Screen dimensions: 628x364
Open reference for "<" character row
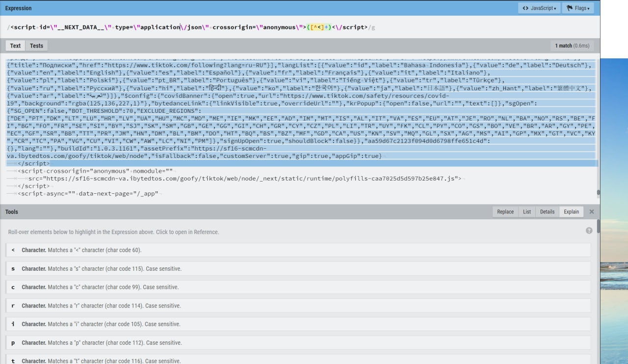[x=298, y=250]
